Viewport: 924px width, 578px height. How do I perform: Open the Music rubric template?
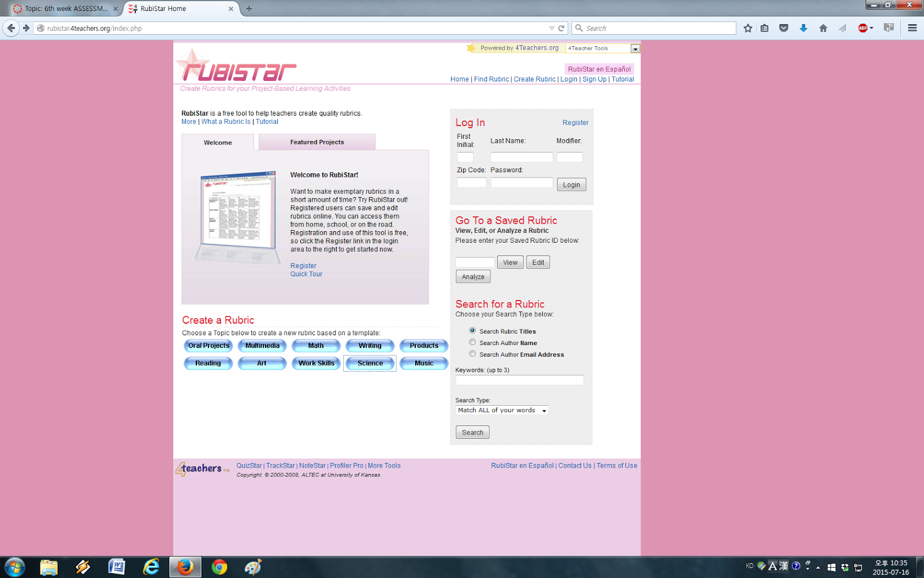423,363
